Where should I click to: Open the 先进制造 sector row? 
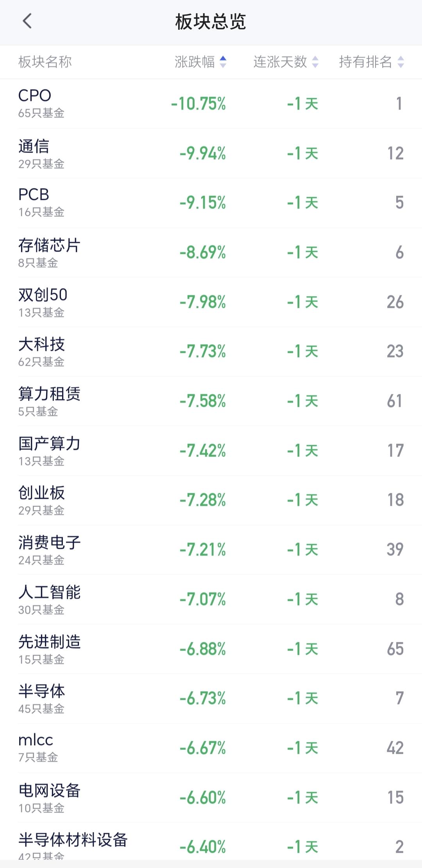point(211,649)
